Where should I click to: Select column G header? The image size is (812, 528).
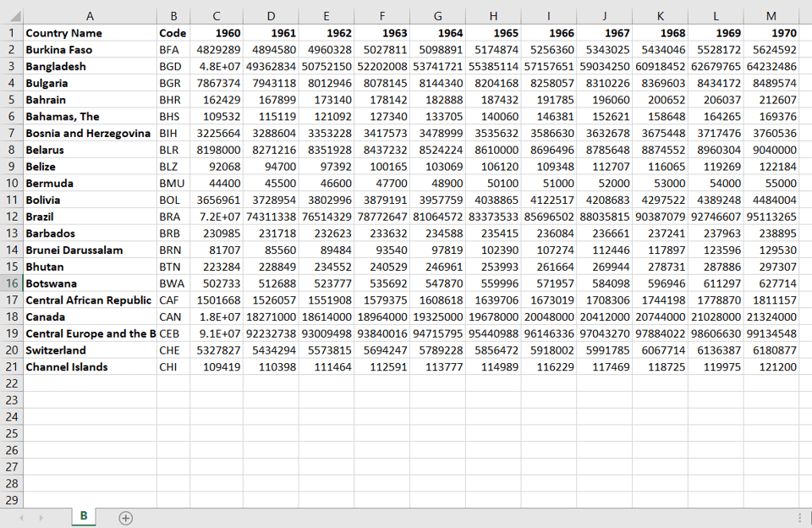pyautogui.click(x=437, y=16)
